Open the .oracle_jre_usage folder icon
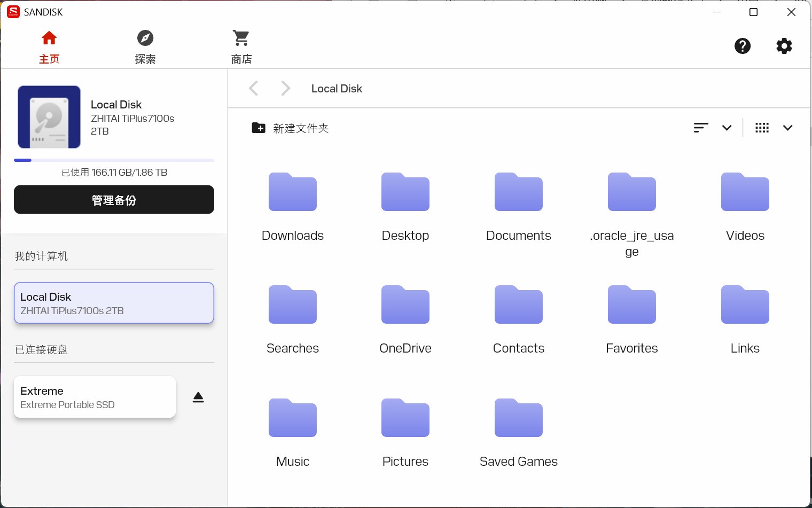 [x=632, y=192]
